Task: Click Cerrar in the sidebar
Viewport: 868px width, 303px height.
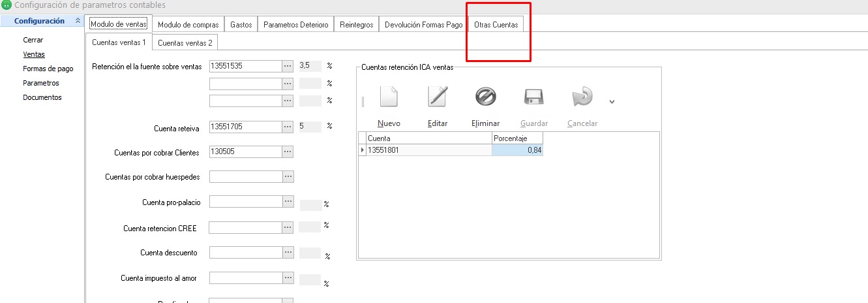Action: [x=33, y=40]
